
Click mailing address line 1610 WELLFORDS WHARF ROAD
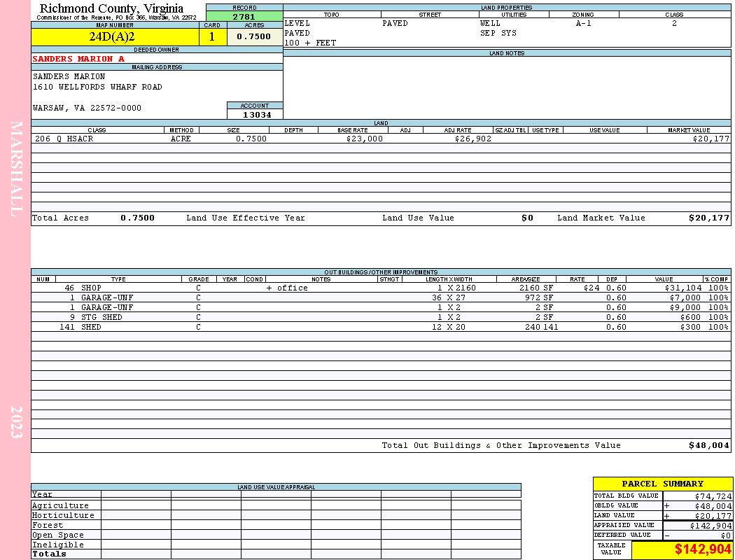pyautogui.click(x=97, y=87)
